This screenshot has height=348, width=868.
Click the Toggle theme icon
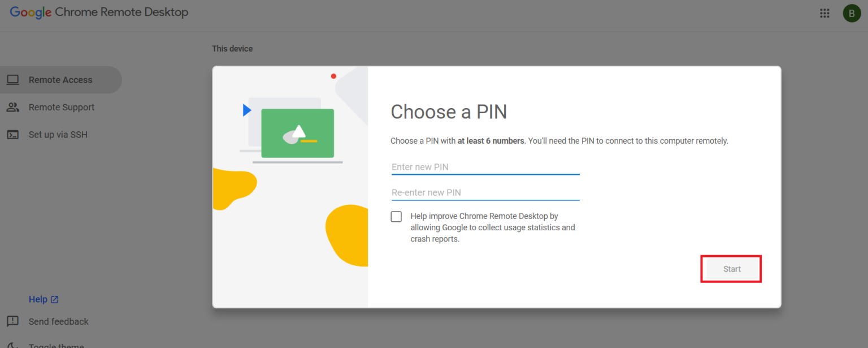click(12, 344)
